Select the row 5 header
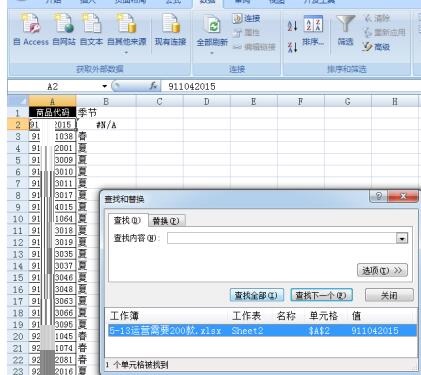The height and width of the screenshot is (375, 421). coord(18,160)
